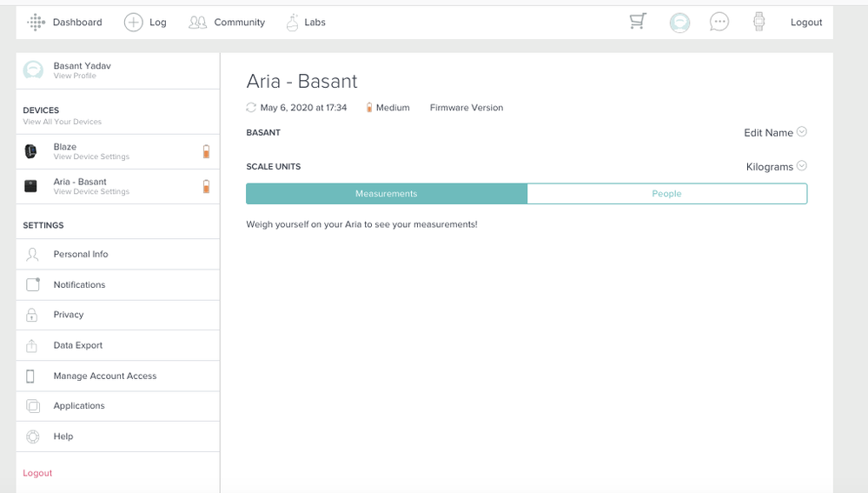Screen dimensions: 868x493
Task: Click the Labs flask icon
Action: [292, 22]
